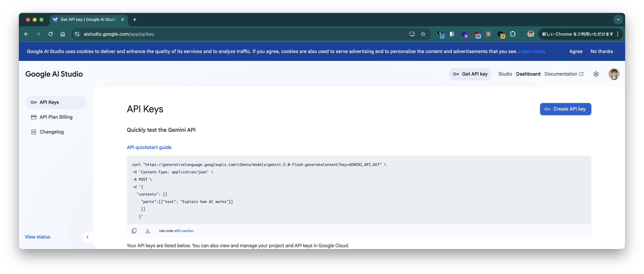This screenshot has height=274, width=644.
Task: Bookmark this page with the star icon
Action: pyautogui.click(x=423, y=34)
